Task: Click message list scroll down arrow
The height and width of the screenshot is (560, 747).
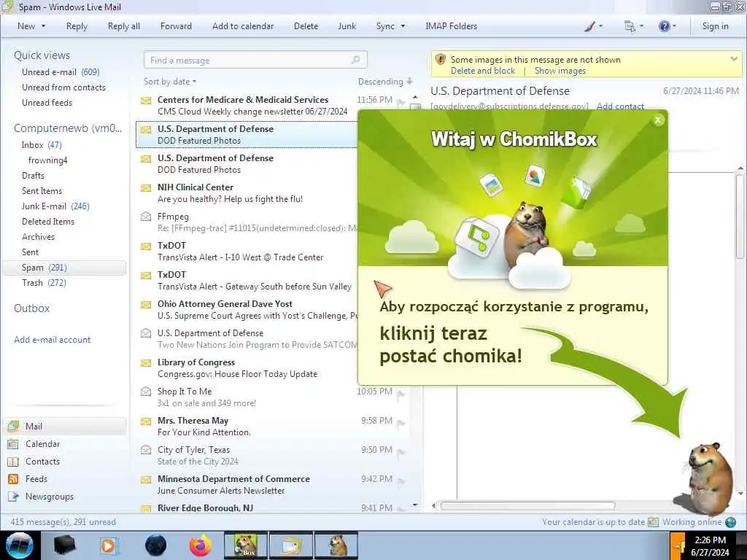Action: click(x=415, y=505)
